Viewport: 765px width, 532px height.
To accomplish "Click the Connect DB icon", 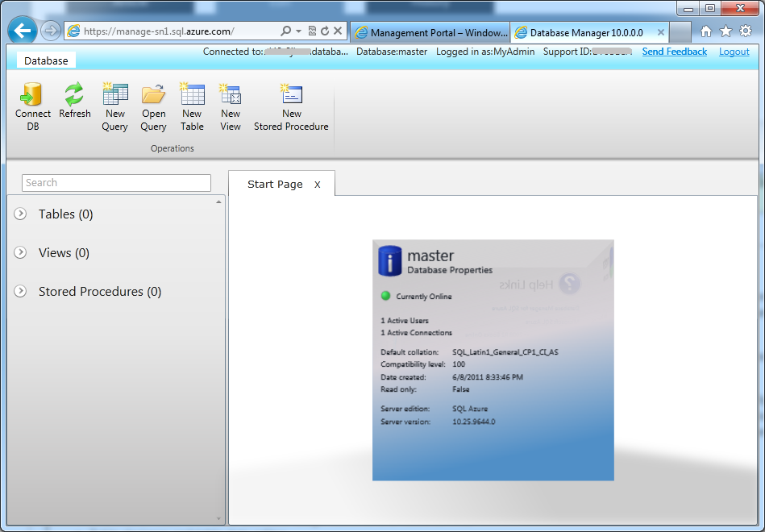I will point(32,94).
